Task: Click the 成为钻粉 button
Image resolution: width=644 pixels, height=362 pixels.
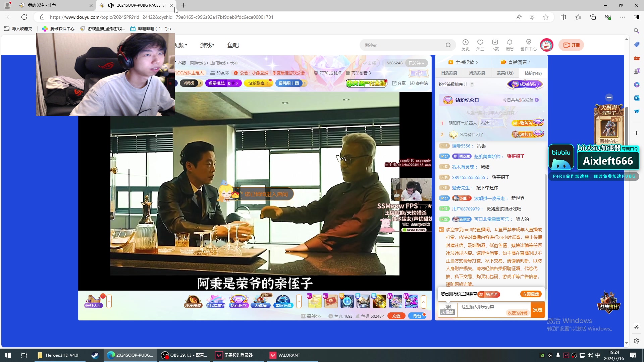Action: tap(525, 84)
